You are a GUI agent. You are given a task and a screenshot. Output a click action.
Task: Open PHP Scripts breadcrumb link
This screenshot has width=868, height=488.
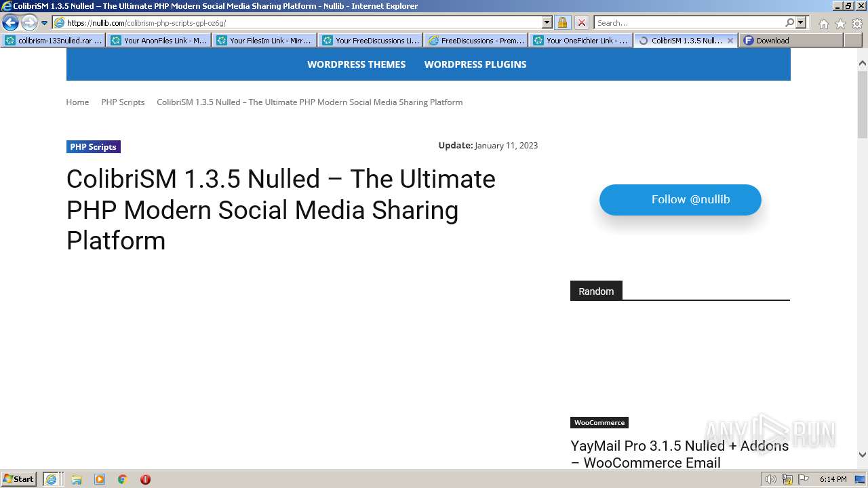tap(123, 102)
